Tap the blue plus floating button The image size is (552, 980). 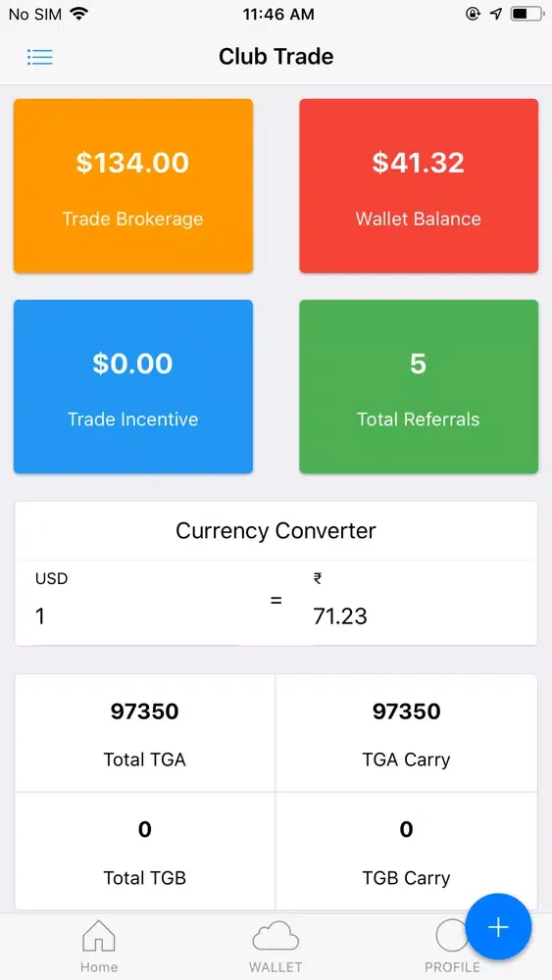(498, 927)
